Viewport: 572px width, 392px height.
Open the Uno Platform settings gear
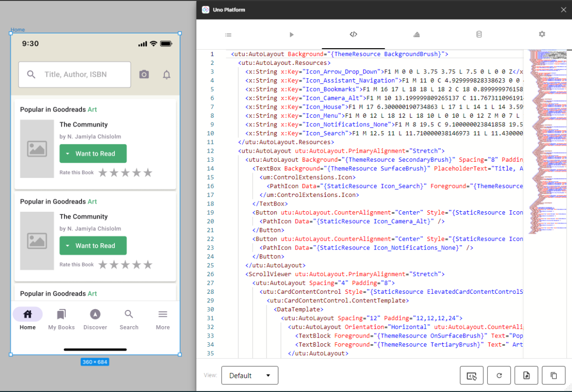click(x=541, y=34)
